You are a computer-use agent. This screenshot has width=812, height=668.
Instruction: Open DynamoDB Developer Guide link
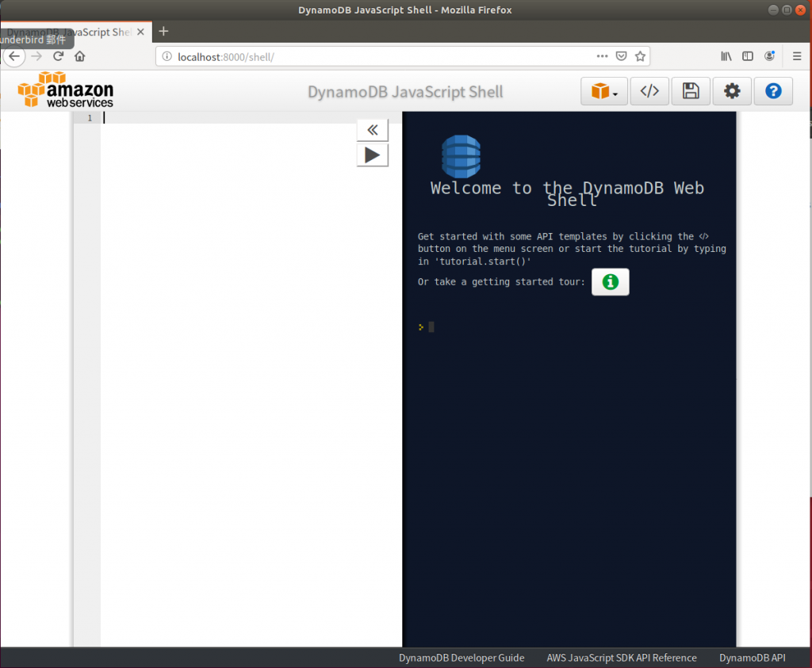[x=462, y=658]
